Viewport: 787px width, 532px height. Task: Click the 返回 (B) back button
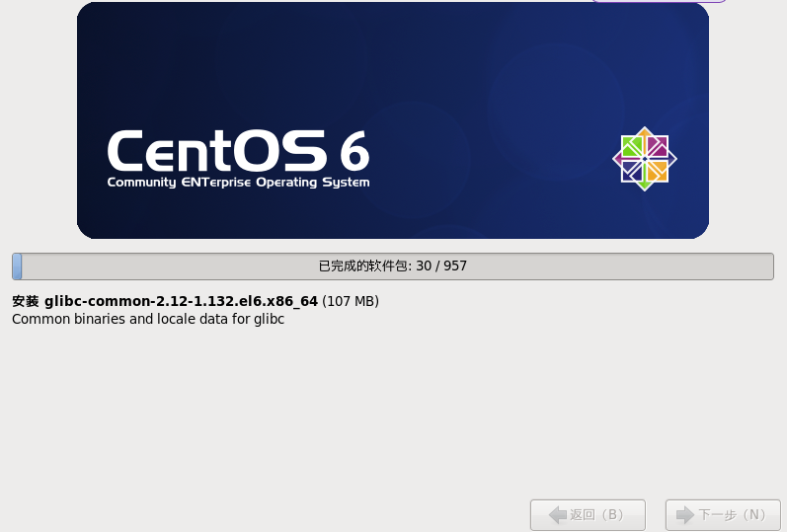(588, 515)
